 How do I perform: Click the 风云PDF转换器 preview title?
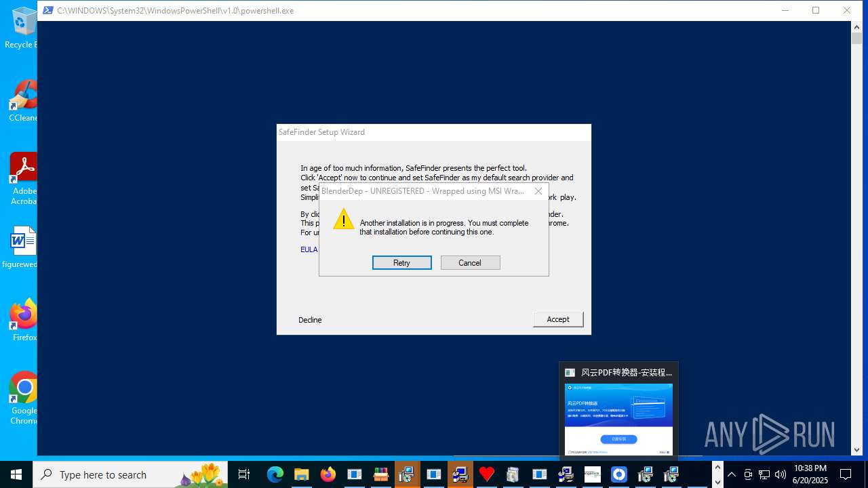click(x=627, y=372)
